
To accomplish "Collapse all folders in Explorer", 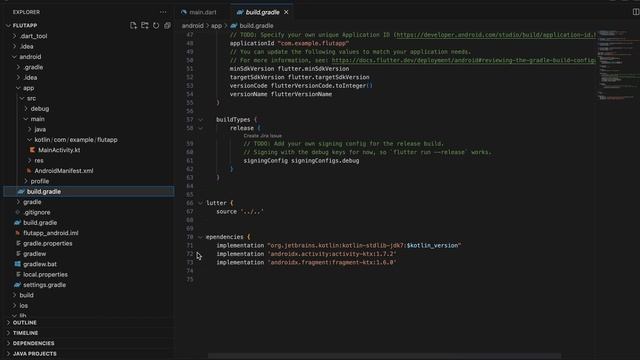I will [x=167, y=25].
